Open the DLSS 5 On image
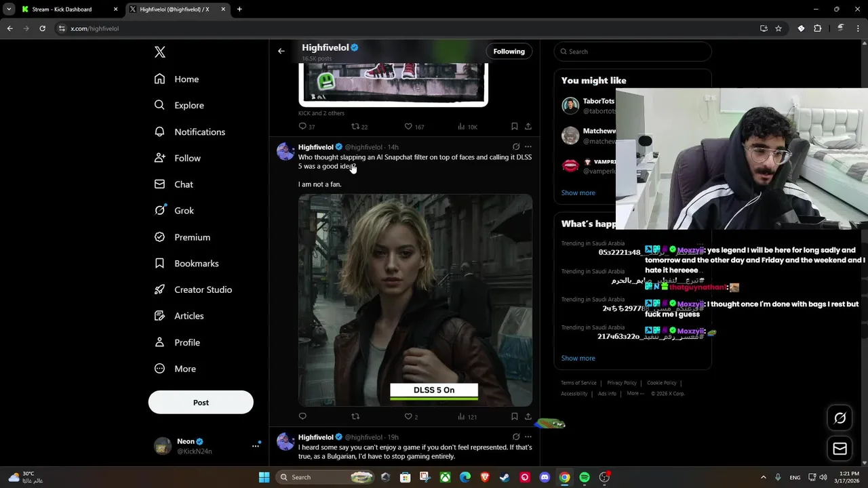Viewport: 868px width, 488px height. tap(415, 300)
